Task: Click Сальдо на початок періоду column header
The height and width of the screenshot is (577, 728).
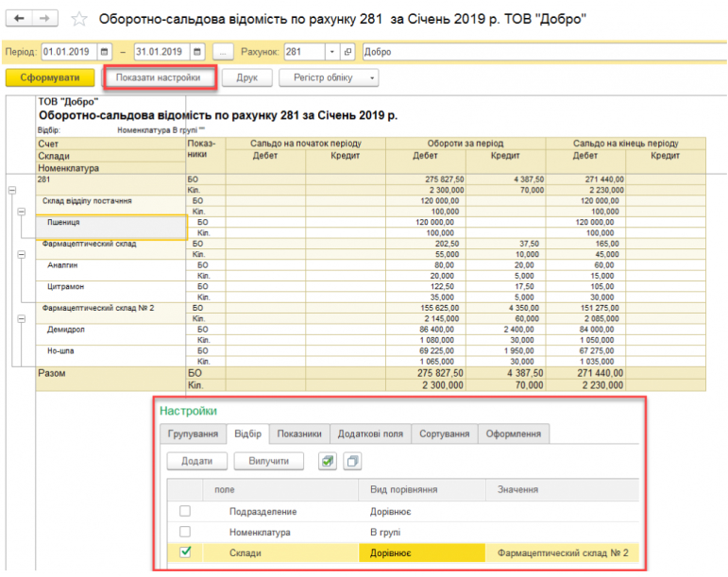Action: pyautogui.click(x=306, y=143)
